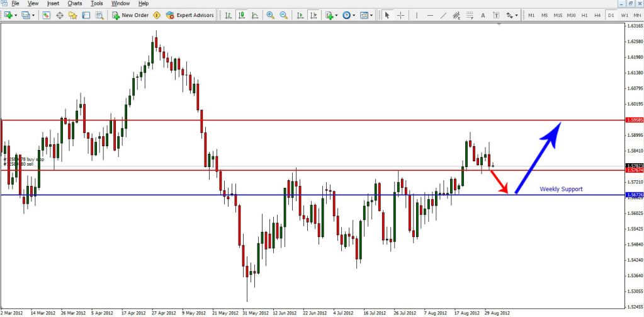The image size is (644, 317).
Task: Switch timeframe to M5
Action: 545,15
